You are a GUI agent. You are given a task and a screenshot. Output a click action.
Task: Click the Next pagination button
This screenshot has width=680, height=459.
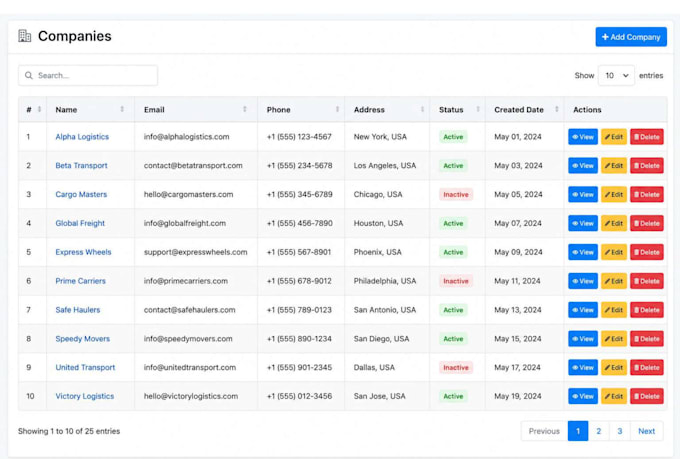(x=647, y=431)
